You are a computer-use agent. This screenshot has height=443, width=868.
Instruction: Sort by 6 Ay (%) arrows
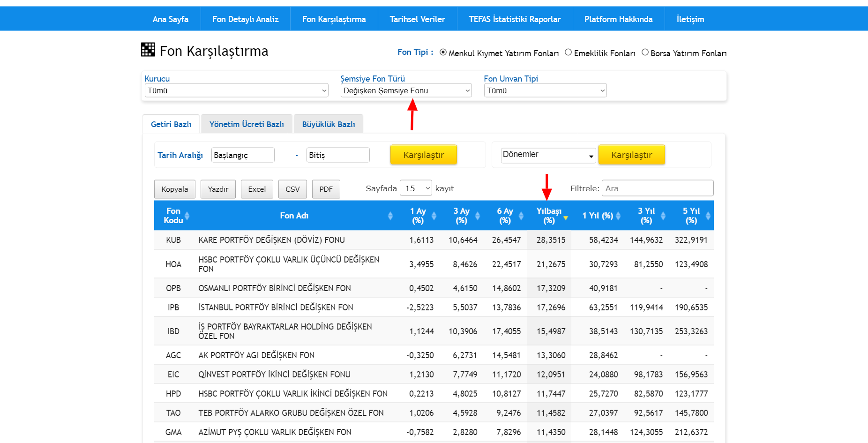(x=521, y=216)
